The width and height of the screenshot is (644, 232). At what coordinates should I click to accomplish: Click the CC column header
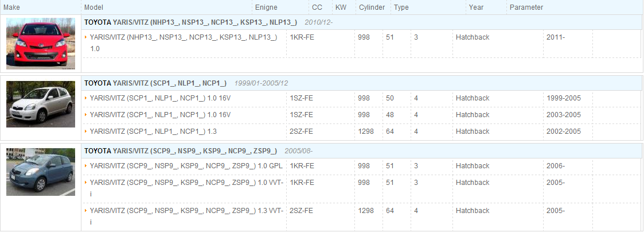[x=317, y=7]
